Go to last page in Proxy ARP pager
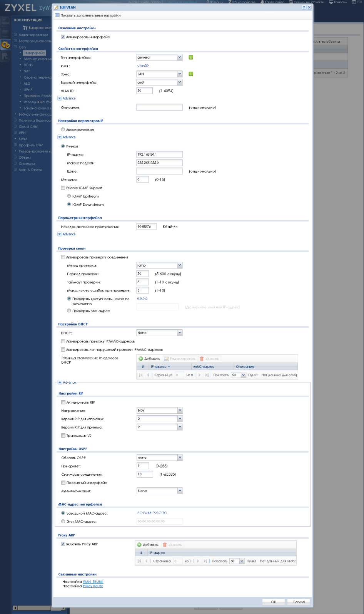 [205, 561]
